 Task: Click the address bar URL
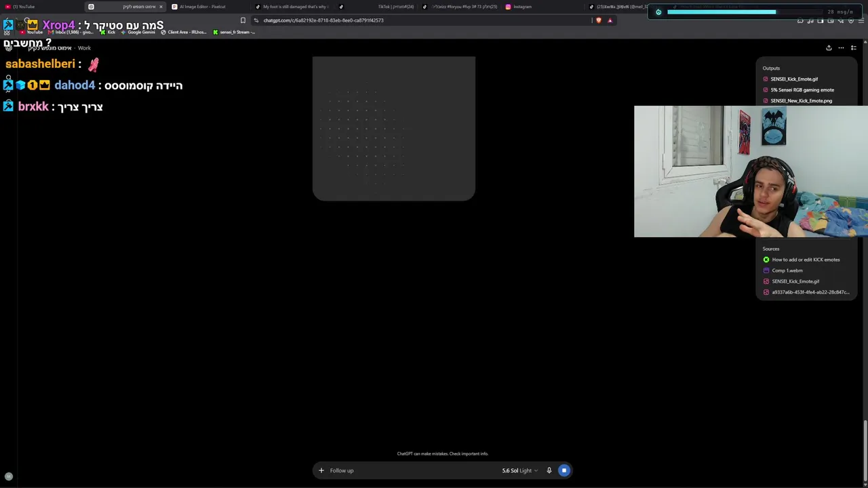point(323,20)
